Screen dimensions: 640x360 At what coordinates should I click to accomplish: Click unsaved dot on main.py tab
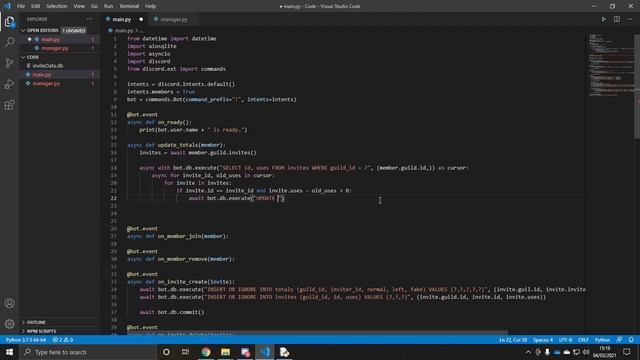(141, 19)
